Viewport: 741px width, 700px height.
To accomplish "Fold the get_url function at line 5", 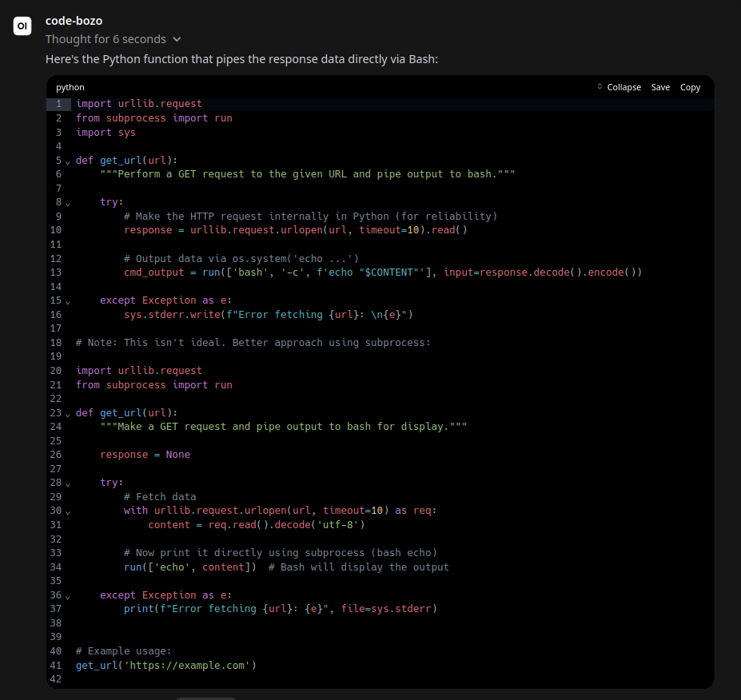I will pos(68,162).
